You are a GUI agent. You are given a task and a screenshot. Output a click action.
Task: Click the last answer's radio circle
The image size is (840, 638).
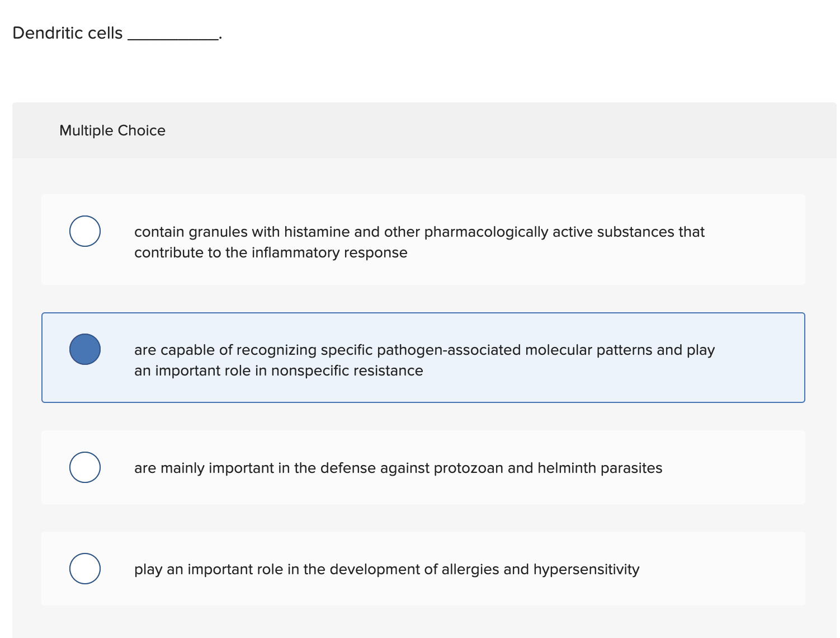[85, 569]
